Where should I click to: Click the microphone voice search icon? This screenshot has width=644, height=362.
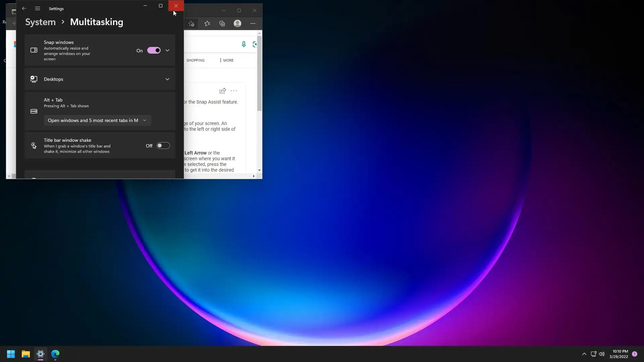[244, 44]
